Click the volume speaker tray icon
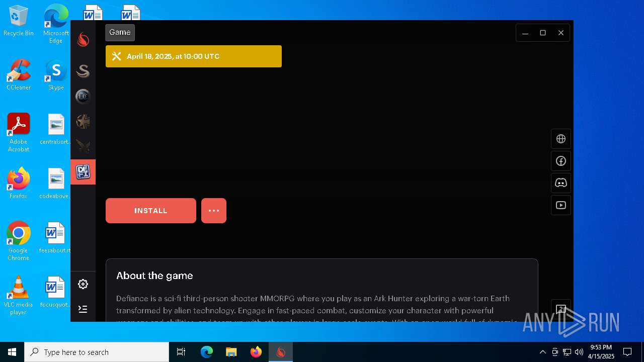Screen dimensions: 644x362 [579, 352]
